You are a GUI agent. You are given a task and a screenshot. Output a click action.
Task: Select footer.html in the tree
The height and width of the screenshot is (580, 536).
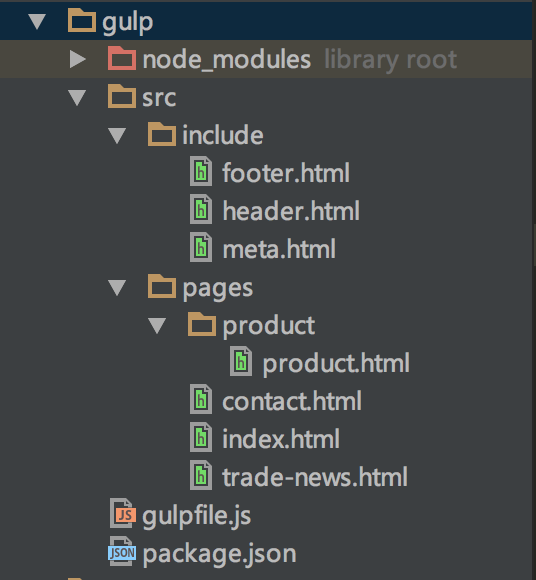coord(286,173)
